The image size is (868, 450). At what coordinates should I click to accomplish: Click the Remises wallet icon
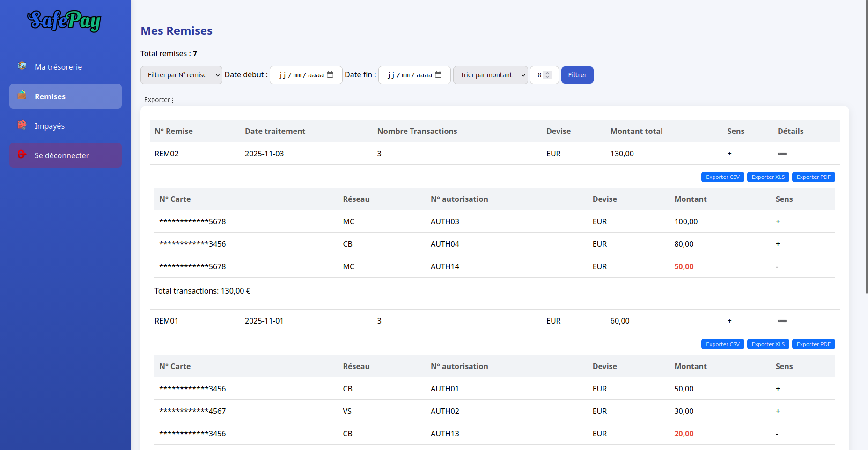point(22,96)
